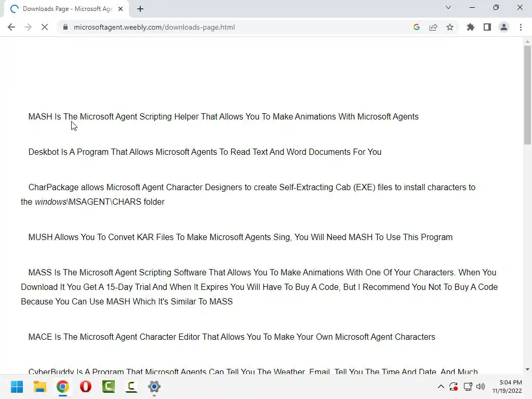
Task: Click the Chrome taskbar icon
Action: (63, 387)
